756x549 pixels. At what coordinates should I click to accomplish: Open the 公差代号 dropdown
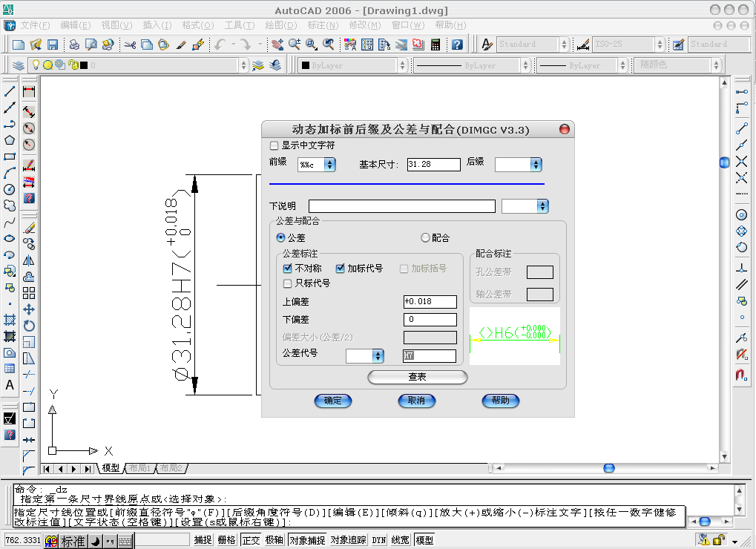click(378, 356)
